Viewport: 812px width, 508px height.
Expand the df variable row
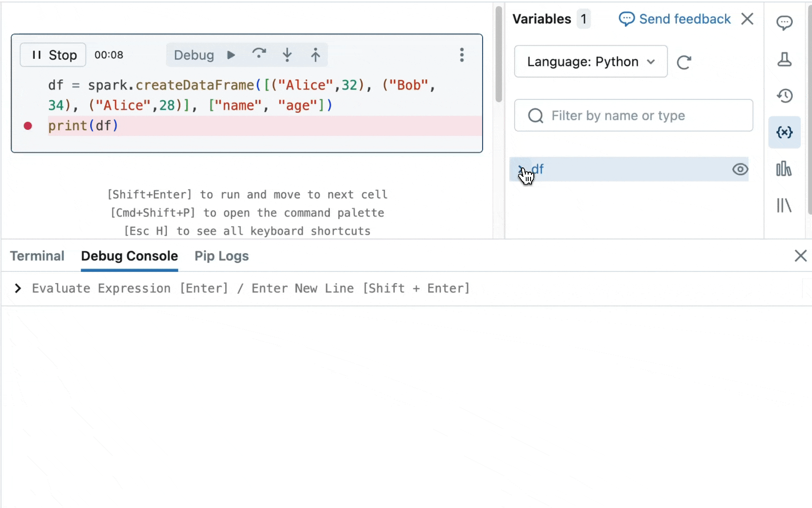pyautogui.click(x=521, y=169)
